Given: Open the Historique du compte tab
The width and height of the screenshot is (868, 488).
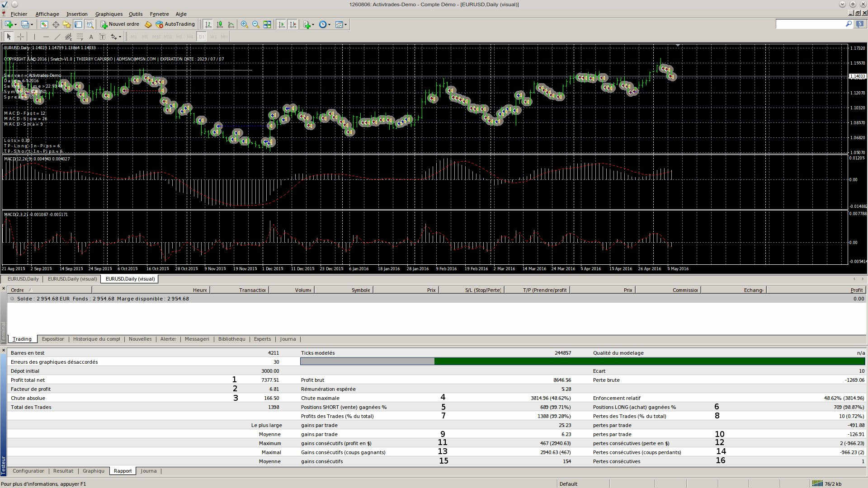Looking at the screenshot, I should [96, 339].
